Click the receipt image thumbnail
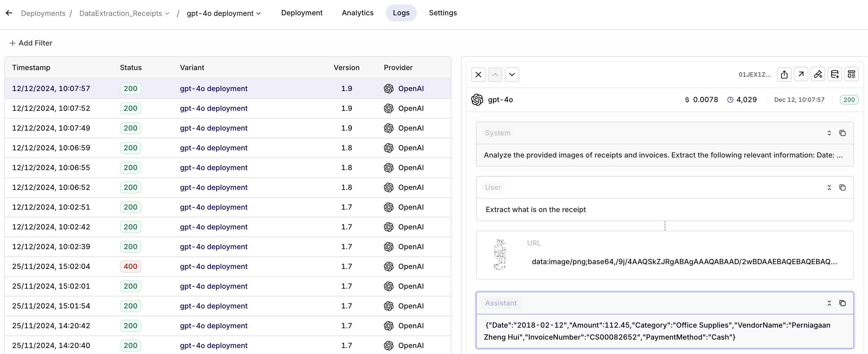Viewport: 868px width, 354px height. 500,255
